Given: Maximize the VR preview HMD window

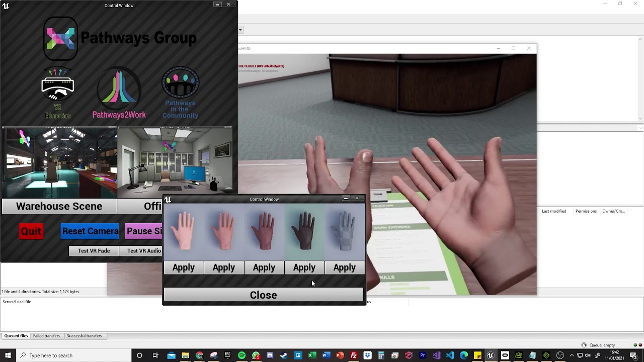Looking at the screenshot, I should [x=513, y=48].
